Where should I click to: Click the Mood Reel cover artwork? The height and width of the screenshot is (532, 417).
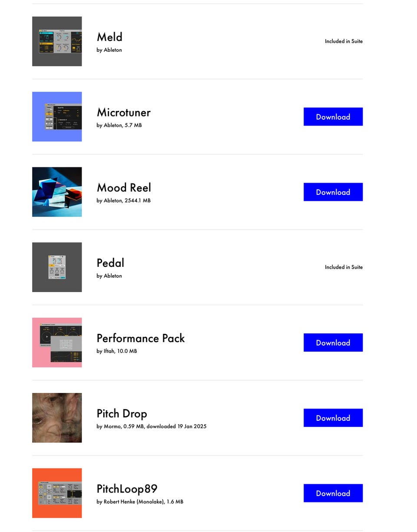coord(57,192)
